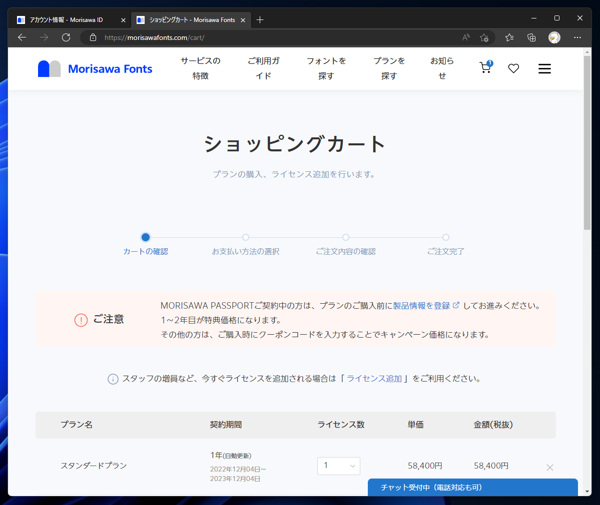The height and width of the screenshot is (505, 600).
Task: Maximize the browser window
Action: [x=557, y=18]
